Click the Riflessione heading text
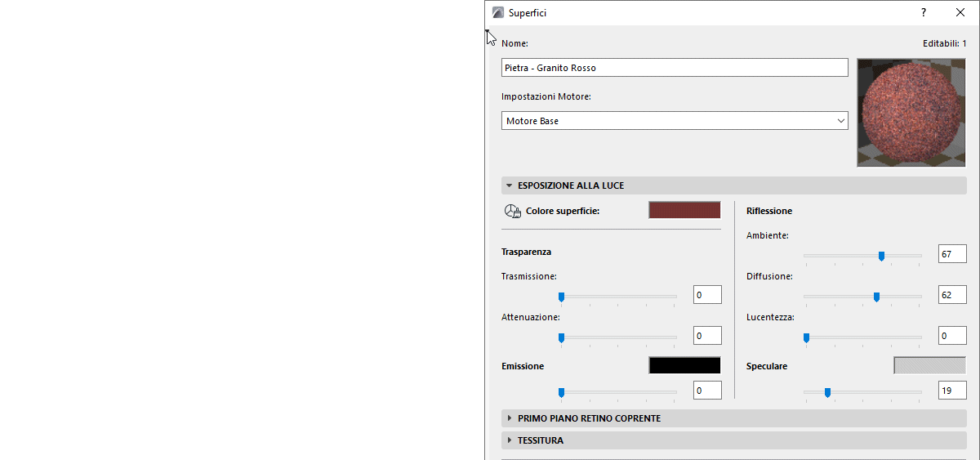The image size is (980, 460). click(769, 211)
